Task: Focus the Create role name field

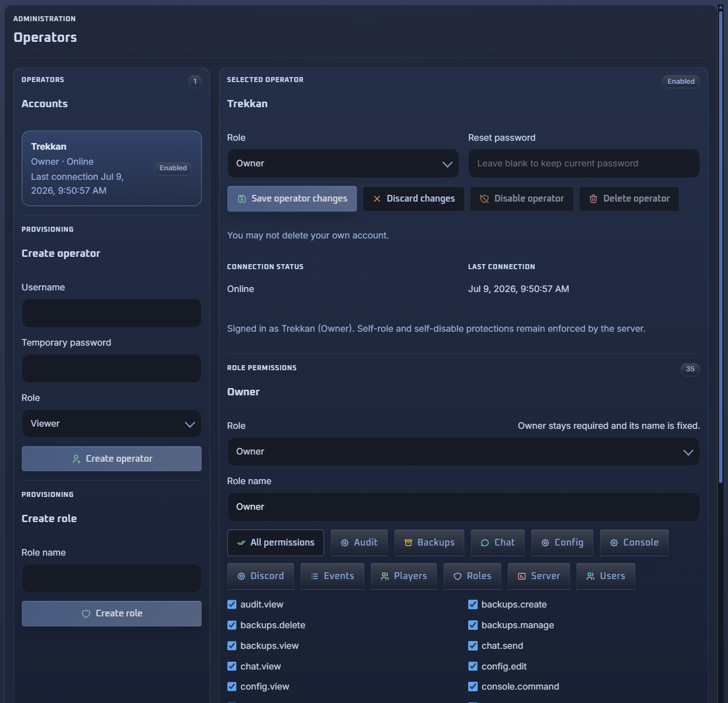Action: (112, 578)
